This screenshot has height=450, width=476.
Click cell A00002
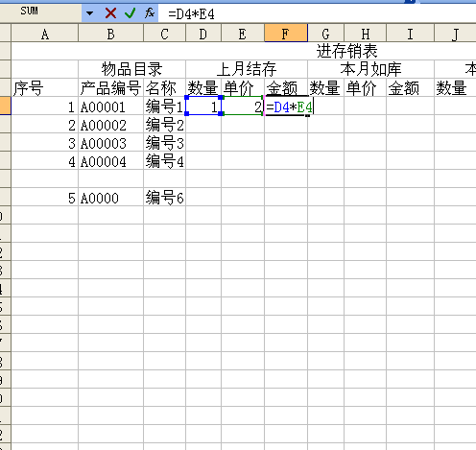click(x=110, y=125)
